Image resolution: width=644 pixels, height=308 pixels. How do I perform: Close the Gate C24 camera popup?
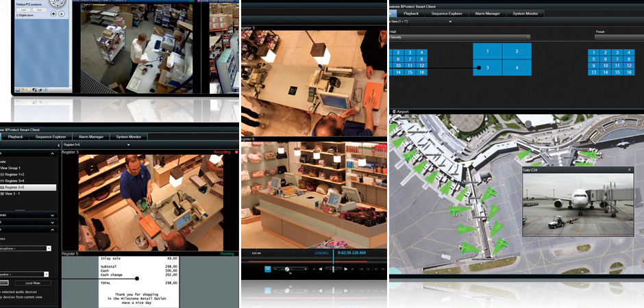point(629,169)
